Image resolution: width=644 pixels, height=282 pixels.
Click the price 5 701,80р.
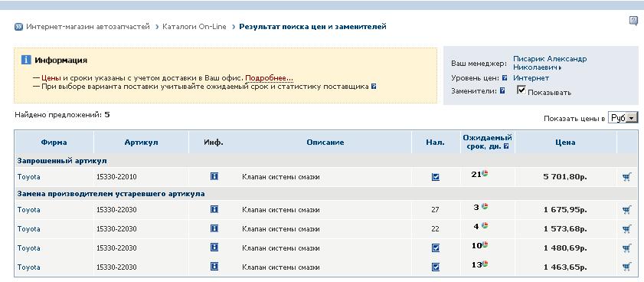[565, 177]
